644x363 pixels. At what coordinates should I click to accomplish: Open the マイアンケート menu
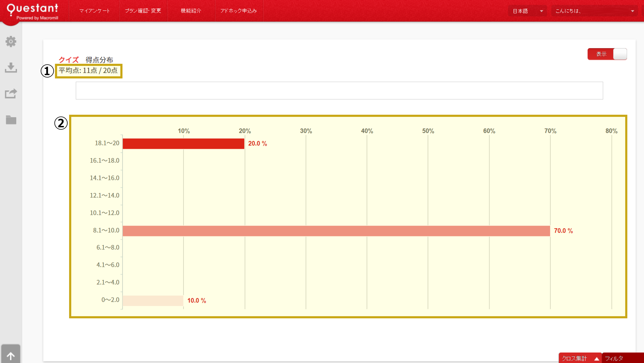[x=94, y=11]
